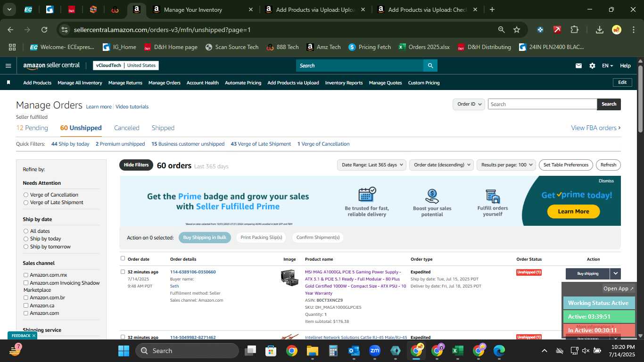Viewport: 644px width, 362px height.
Task: Click the magnifier search button in header
Action: [x=430, y=66]
